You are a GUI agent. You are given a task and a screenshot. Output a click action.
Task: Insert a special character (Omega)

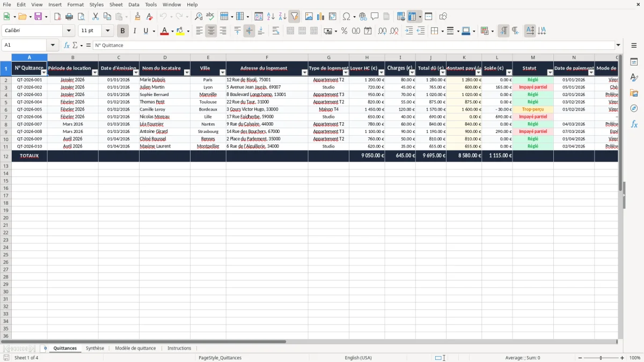coord(347,17)
